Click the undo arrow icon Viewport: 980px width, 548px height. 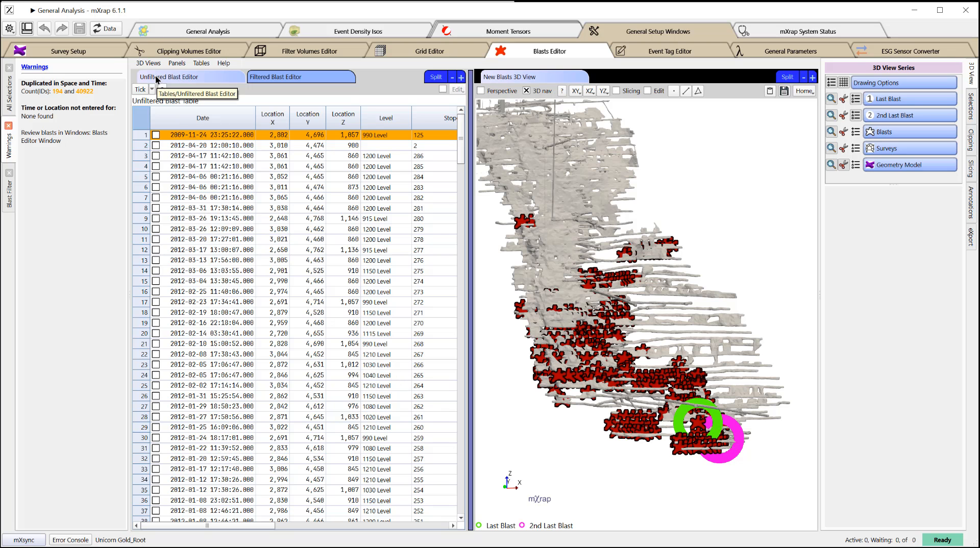44,29
